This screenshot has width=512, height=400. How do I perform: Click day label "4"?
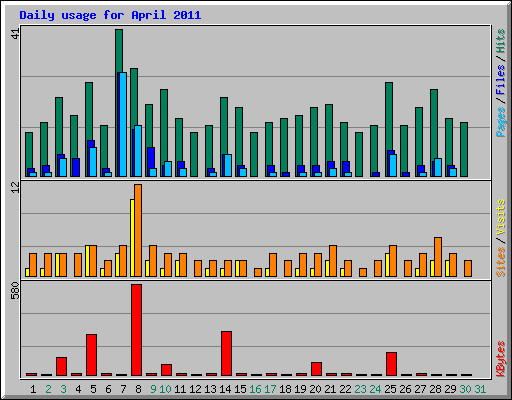tap(78, 389)
